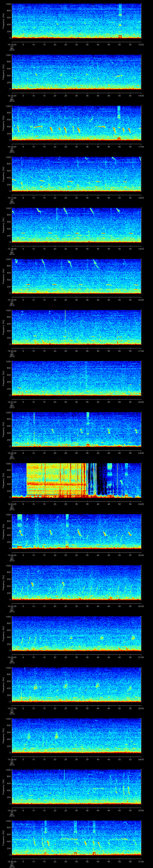Click the '19:21:00' start time label
The width and height of the screenshot is (153, 868).
[12, 402]
